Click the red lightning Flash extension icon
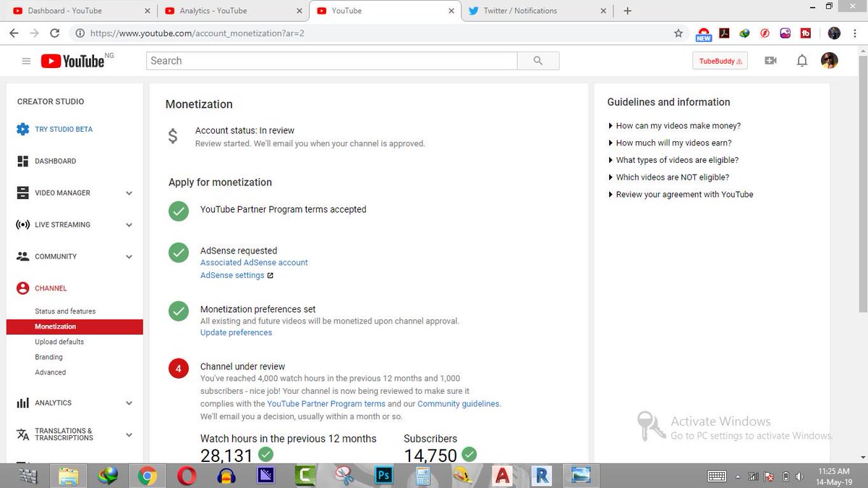The height and width of the screenshot is (488, 868). [x=765, y=33]
